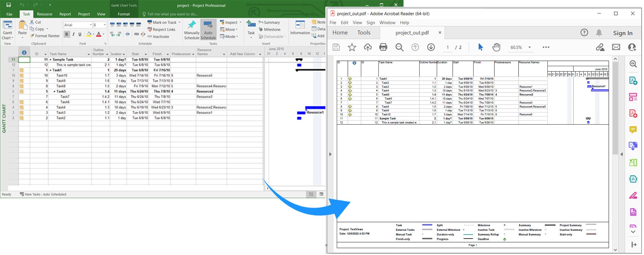The image size is (644, 255).
Task: Toggle Bold formatting button
Action: point(66,34)
